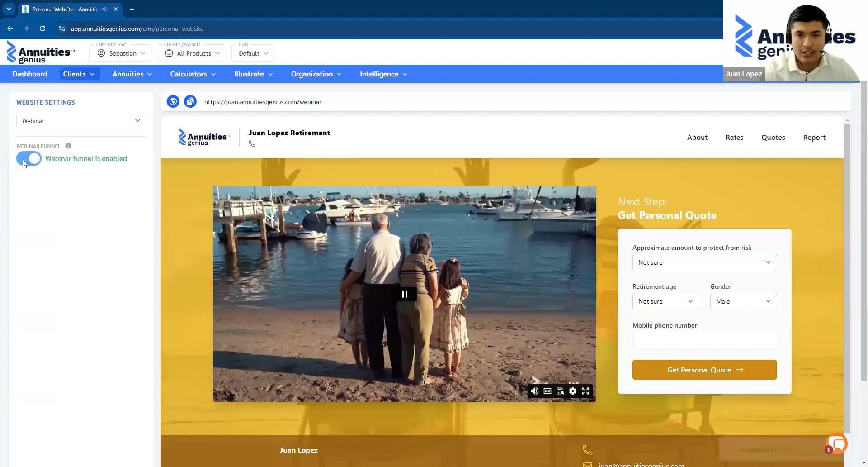This screenshot has width=868, height=467.
Task: Mute the browser tab audio indicator
Action: [x=105, y=9]
